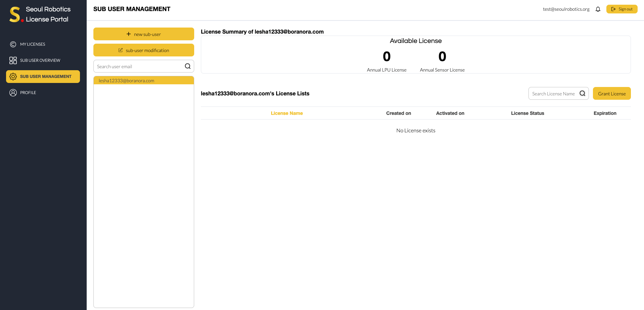Click the Sign out button label
This screenshot has width=644, height=310.
[626, 9]
